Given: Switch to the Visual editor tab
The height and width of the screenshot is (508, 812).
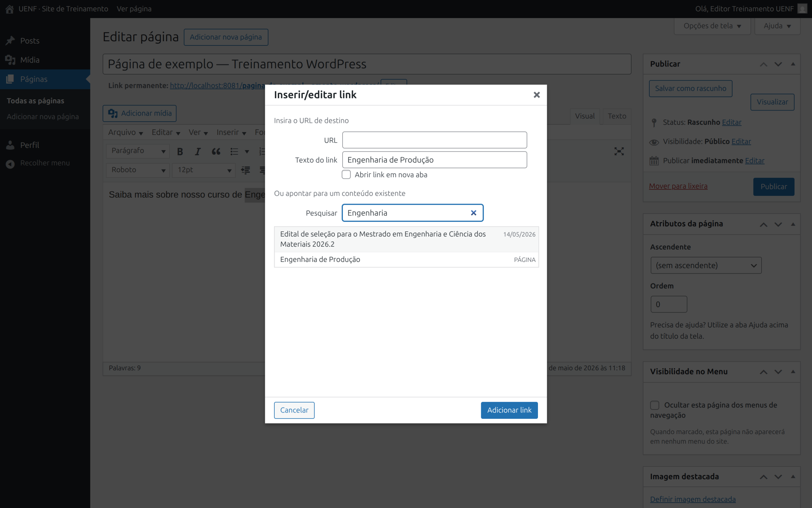Looking at the screenshot, I should tap(585, 116).
